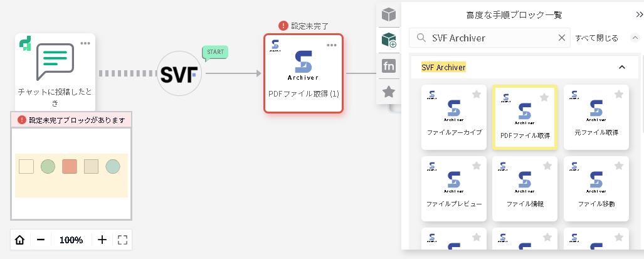
Task: Open options menu on PDFファイル取得 (1) block
Action: pos(332,45)
